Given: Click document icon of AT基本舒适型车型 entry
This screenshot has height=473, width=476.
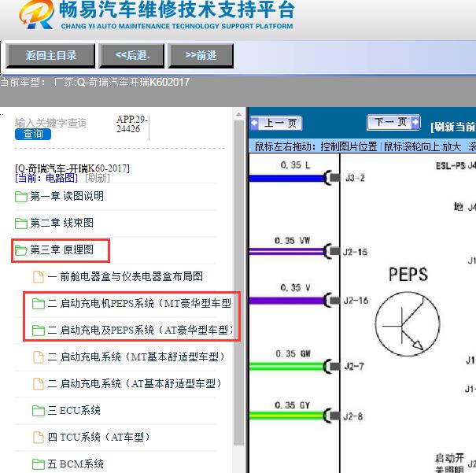Looking at the screenshot, I should coord(39,383).
